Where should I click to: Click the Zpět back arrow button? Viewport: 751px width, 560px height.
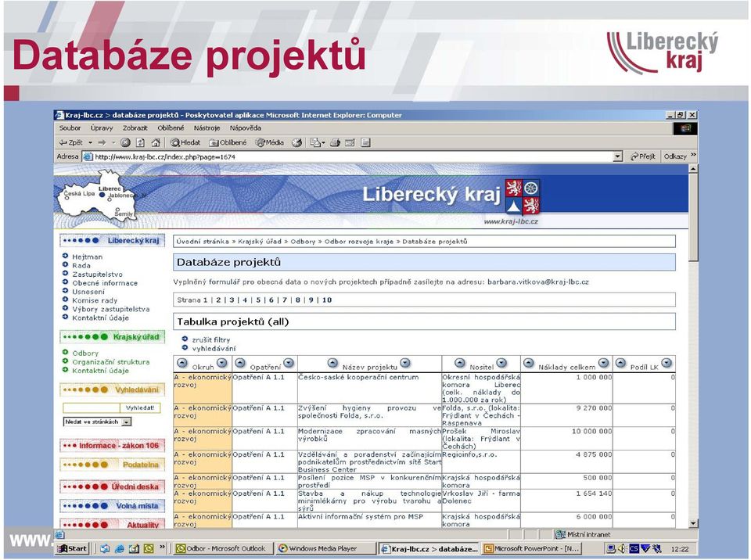[x=70, y=143]
